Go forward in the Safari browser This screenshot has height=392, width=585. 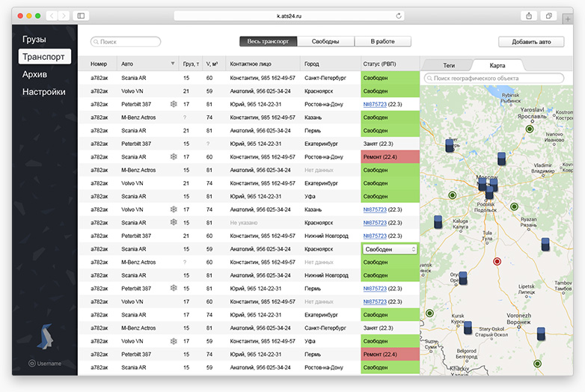pos(64,16)
